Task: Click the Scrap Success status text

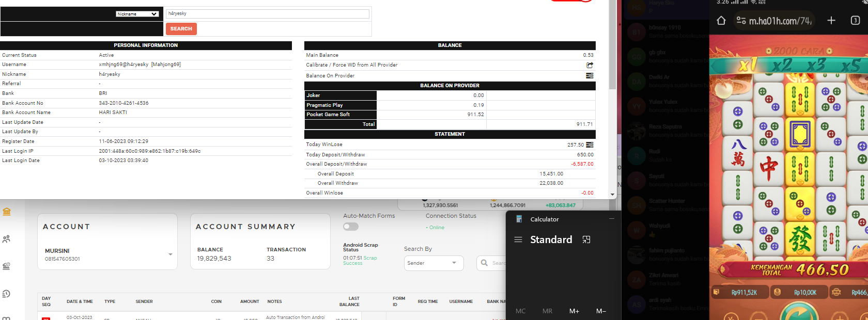Action: point(360,261)
